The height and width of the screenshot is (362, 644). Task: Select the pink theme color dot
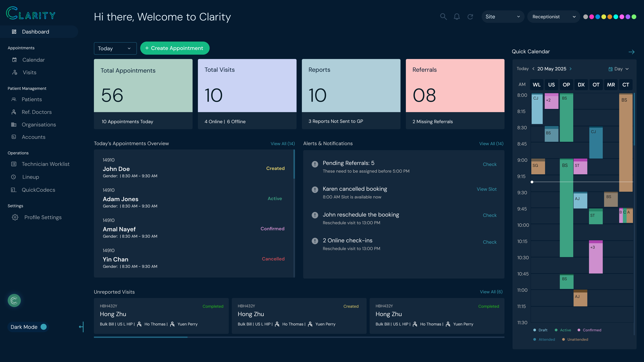[592, 17]
